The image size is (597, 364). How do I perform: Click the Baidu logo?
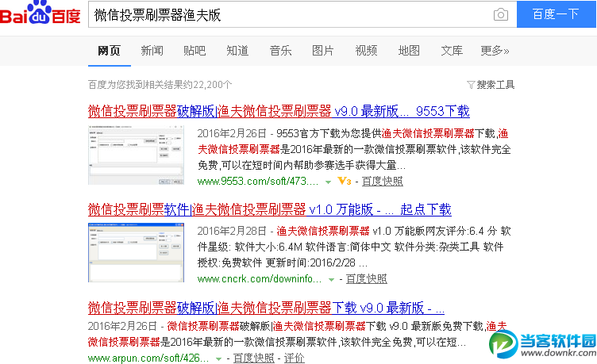click(40, 13)
